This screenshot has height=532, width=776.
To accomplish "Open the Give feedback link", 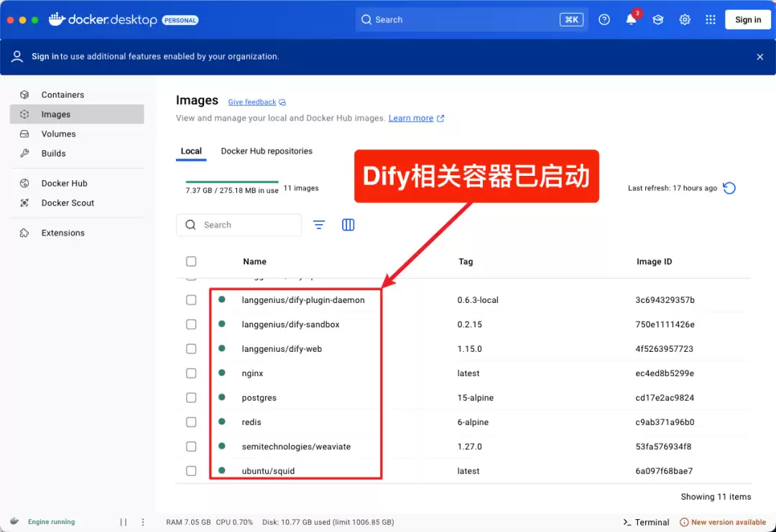I will click(252, 102).
